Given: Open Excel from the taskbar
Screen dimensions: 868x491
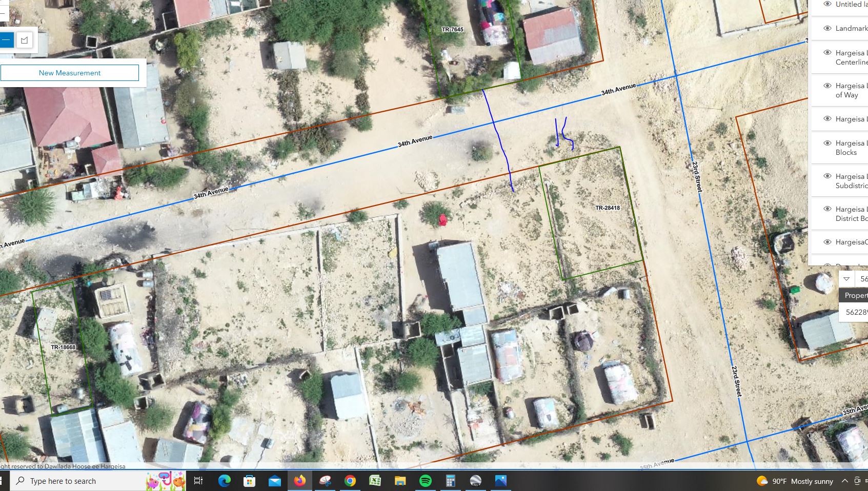Looking at the screenshot, I should click(x=375, y=481).
